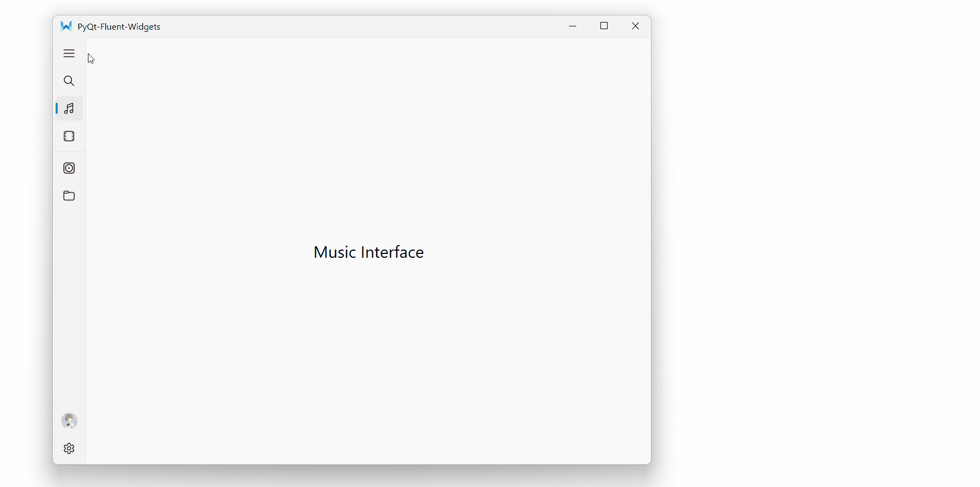Expand the navigation pane with hamburger menu

69,53
